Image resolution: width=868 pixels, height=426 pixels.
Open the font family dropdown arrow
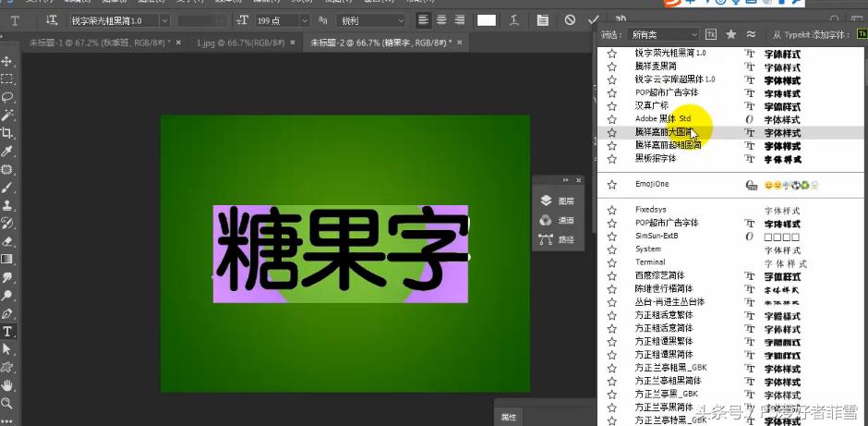[164, 20]
